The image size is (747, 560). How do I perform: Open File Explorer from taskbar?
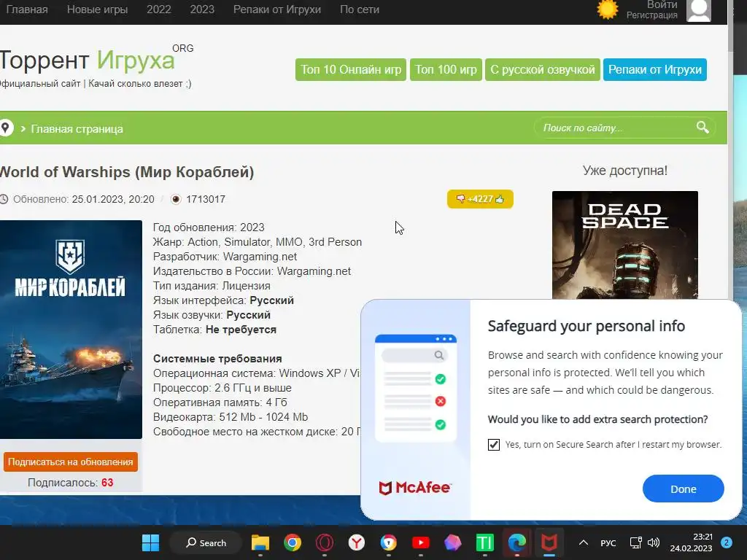[x=260, y=542]
